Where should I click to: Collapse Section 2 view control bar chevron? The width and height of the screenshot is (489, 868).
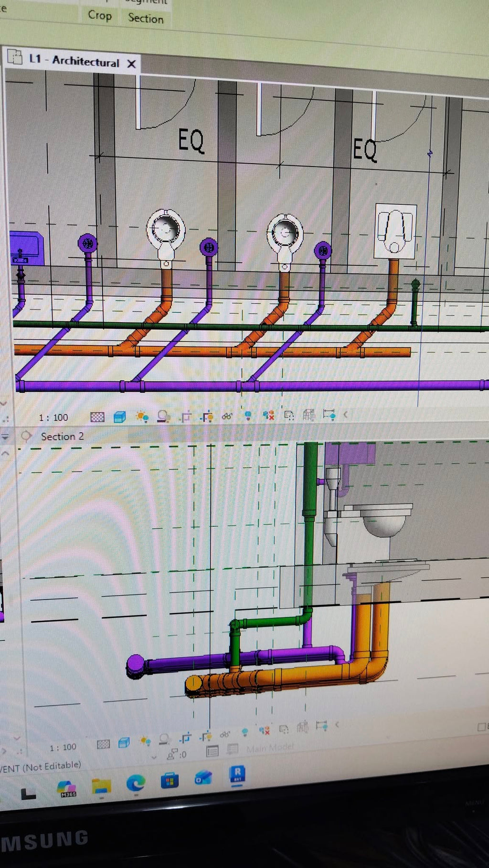pyautogui.click(x=337, y=724)
